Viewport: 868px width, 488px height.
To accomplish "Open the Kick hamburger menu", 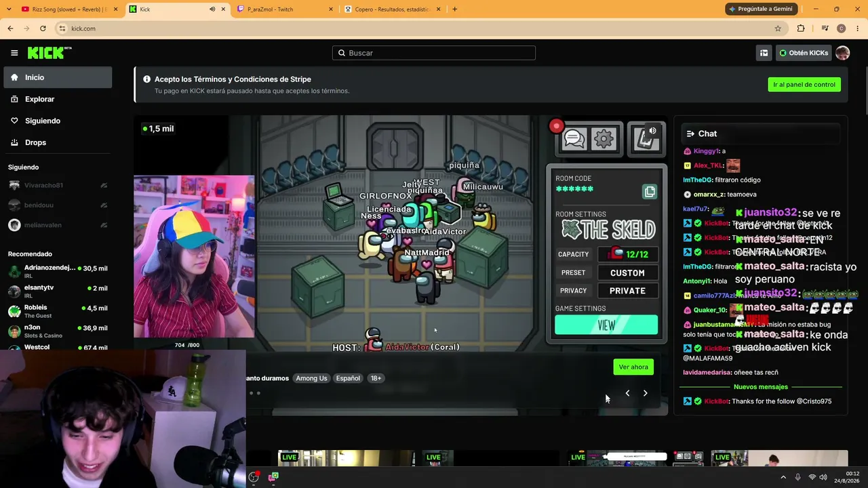I will tap(14, 53).
